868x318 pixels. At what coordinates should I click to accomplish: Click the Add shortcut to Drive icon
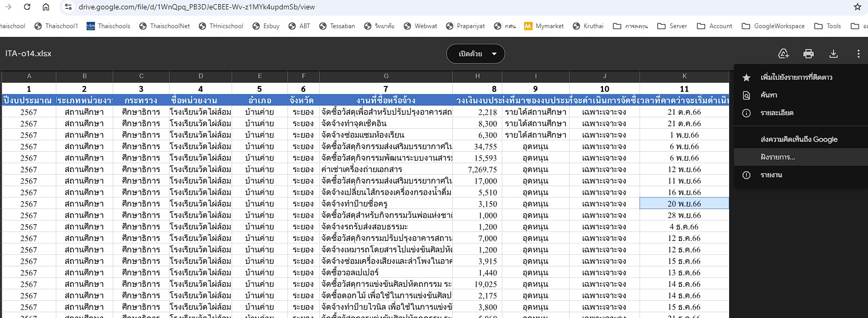click(783, 54)
